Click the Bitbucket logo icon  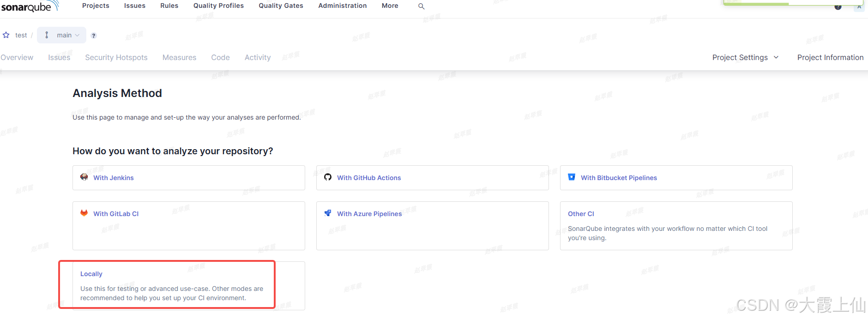click(572, 177)
